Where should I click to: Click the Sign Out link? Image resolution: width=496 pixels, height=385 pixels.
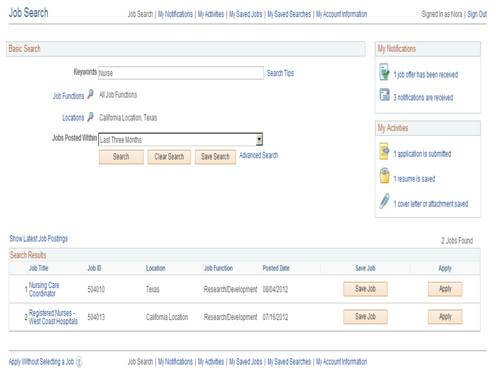[477, 14]
